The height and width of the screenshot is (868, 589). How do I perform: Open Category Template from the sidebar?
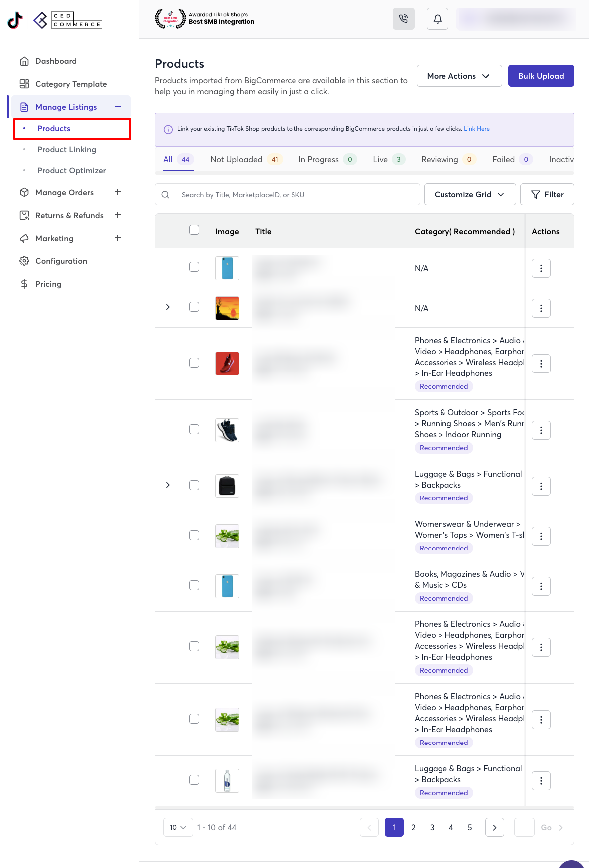[71, 84]
